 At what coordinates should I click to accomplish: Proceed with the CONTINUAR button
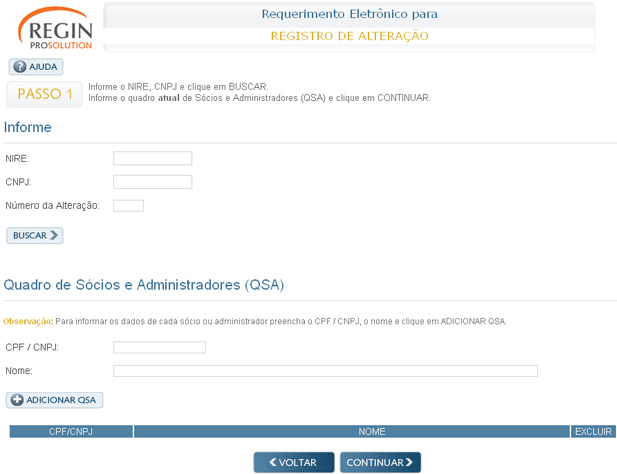(380, 462)
